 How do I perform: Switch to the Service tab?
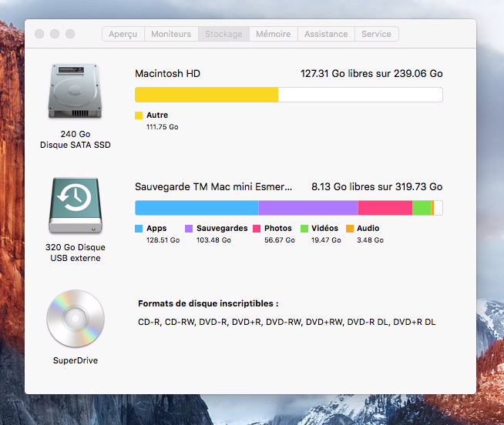[x=376, y=34]
